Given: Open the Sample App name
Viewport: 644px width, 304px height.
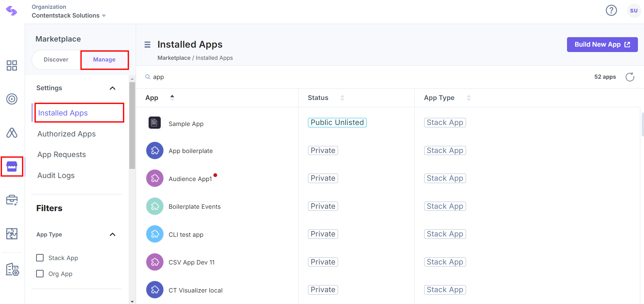Looking at the screenshot, I should click(x=186, y=124).
